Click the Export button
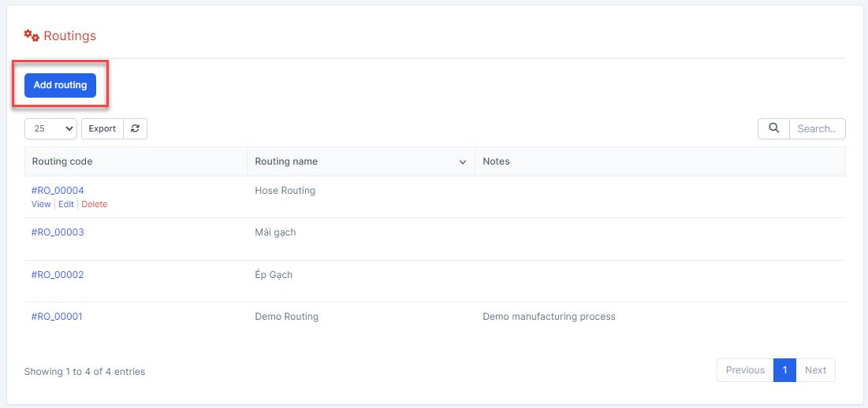 (x=102, y=128)
